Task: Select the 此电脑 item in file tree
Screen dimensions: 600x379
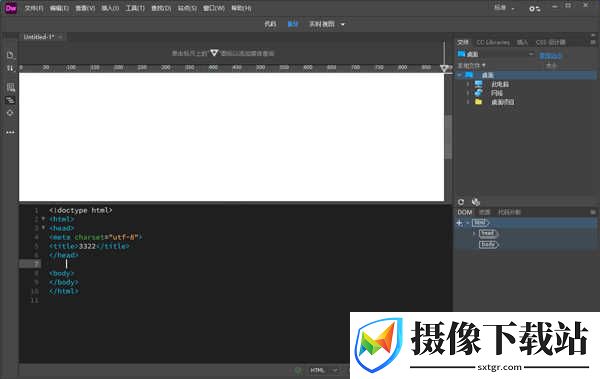Action: 500,84
